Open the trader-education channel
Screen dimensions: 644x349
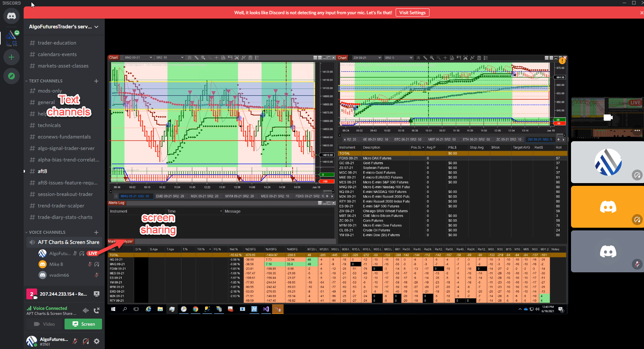[64, 43]
